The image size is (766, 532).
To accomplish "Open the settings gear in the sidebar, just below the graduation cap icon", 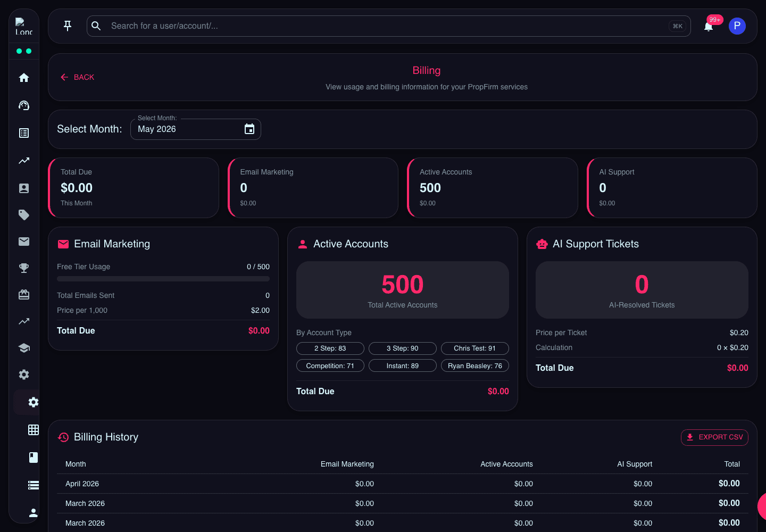I will [x=24, y=375].
